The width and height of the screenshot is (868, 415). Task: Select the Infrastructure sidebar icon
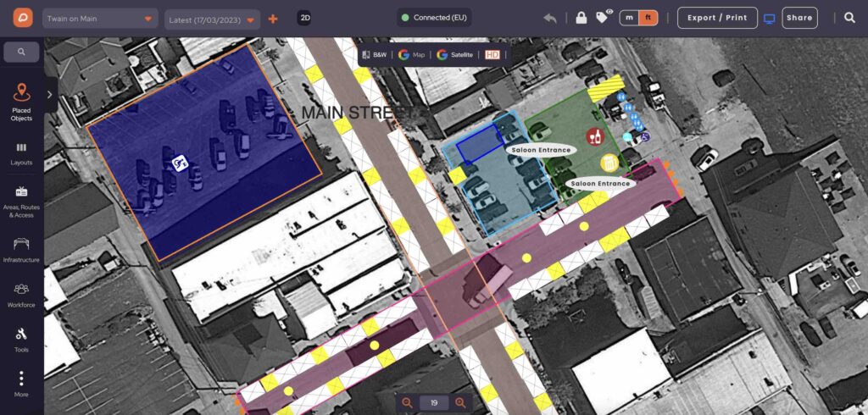tap(21, 250)
